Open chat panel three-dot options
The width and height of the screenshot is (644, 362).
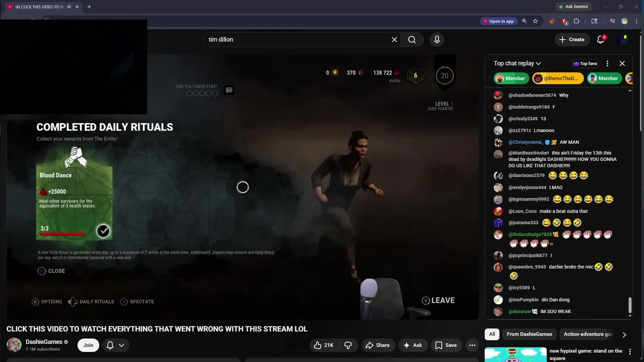pos(607,63)
